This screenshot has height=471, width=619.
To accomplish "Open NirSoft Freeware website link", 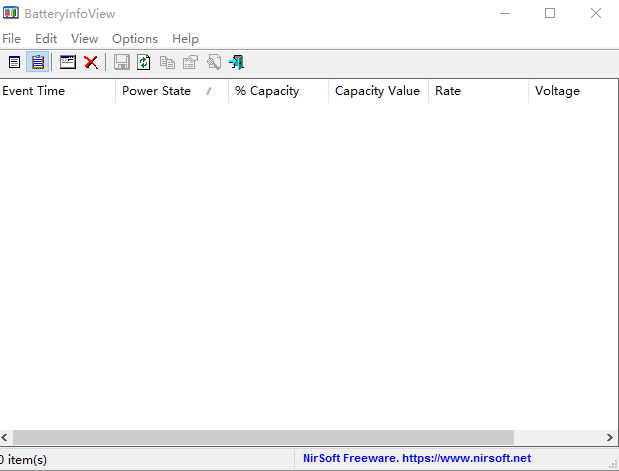I will (417, 458).
